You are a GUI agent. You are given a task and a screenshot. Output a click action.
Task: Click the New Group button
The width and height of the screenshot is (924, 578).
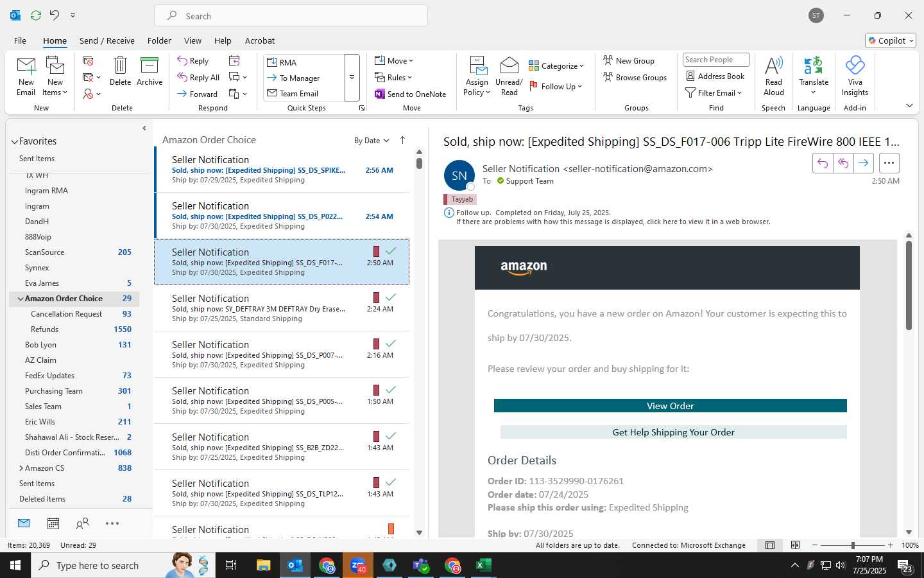[629, 61]
